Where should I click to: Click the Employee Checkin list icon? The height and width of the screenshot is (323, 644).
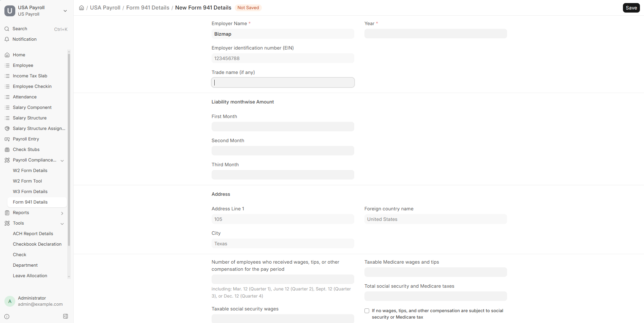(x=7, y=87)
